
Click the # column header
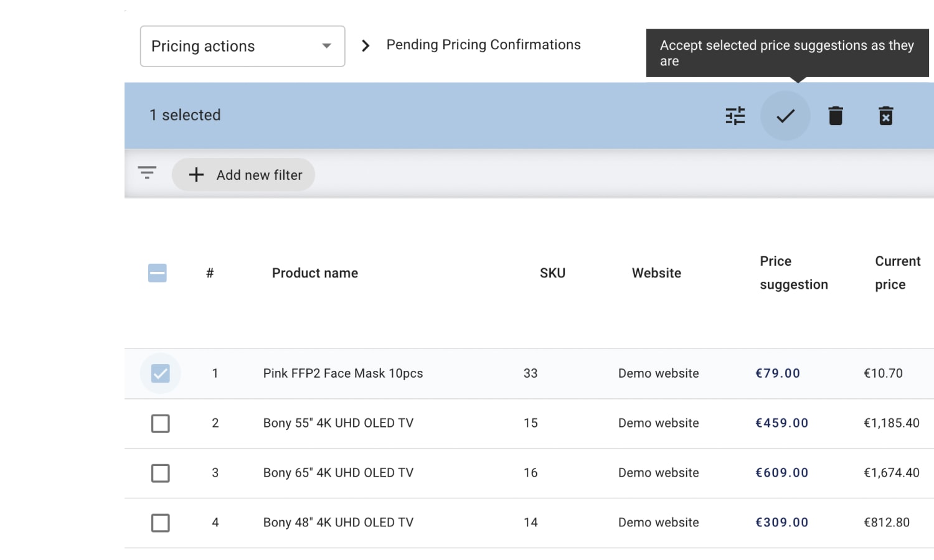coord(210,273)
